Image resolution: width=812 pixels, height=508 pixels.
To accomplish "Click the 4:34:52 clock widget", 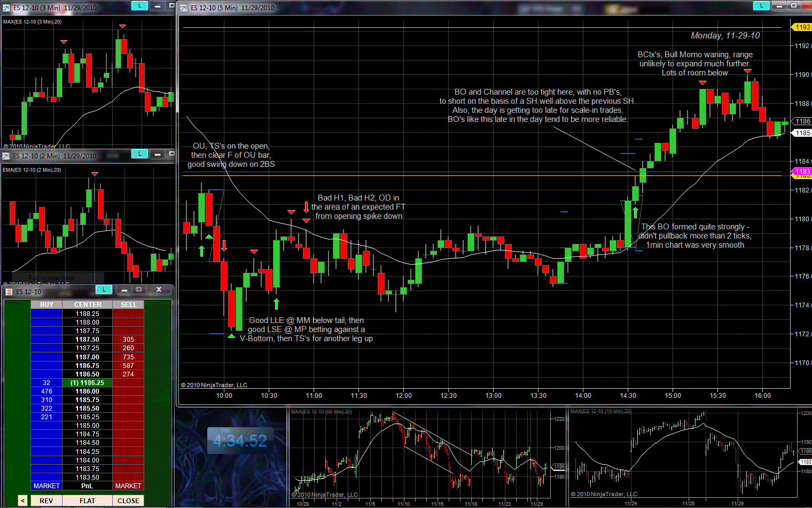I will tap(240, 441).
